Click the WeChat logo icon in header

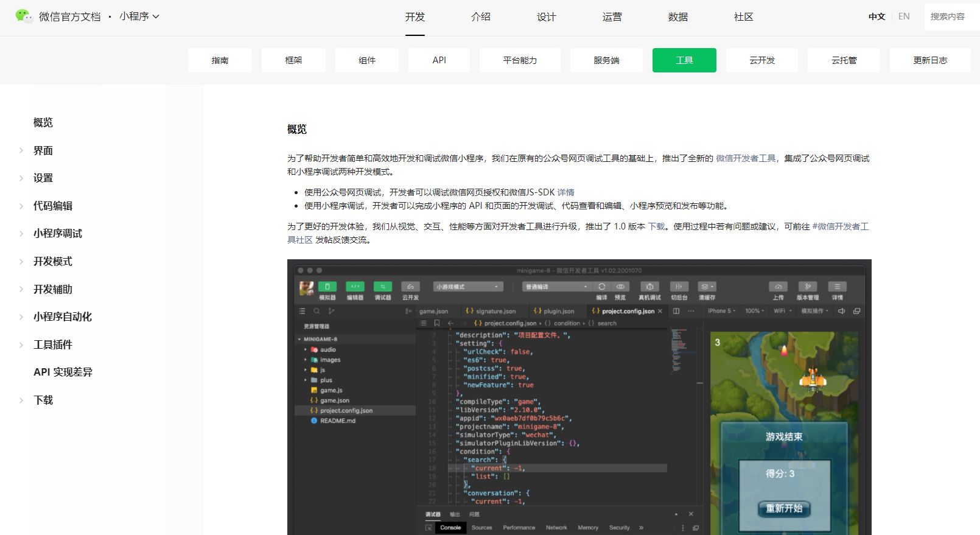tap(24, 16)
